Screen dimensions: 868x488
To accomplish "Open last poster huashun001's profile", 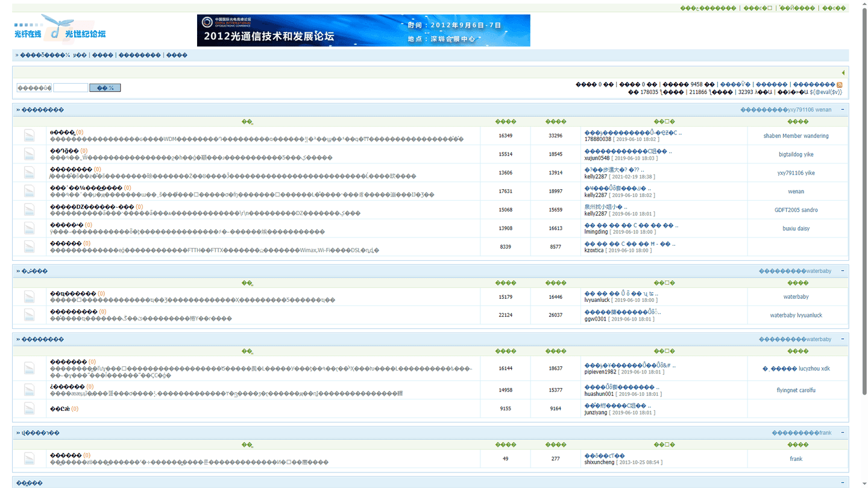I will [599, 394].
